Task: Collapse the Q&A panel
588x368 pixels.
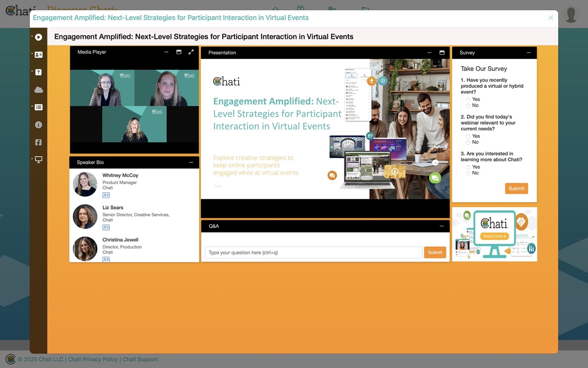Action: [x=441, y=226]
